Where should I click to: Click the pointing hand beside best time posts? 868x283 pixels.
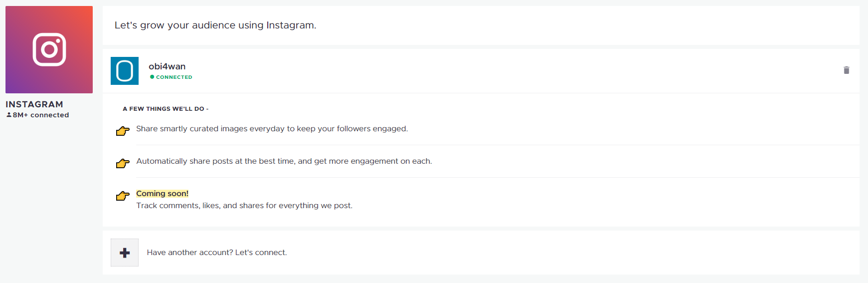(x=123, y=164)
